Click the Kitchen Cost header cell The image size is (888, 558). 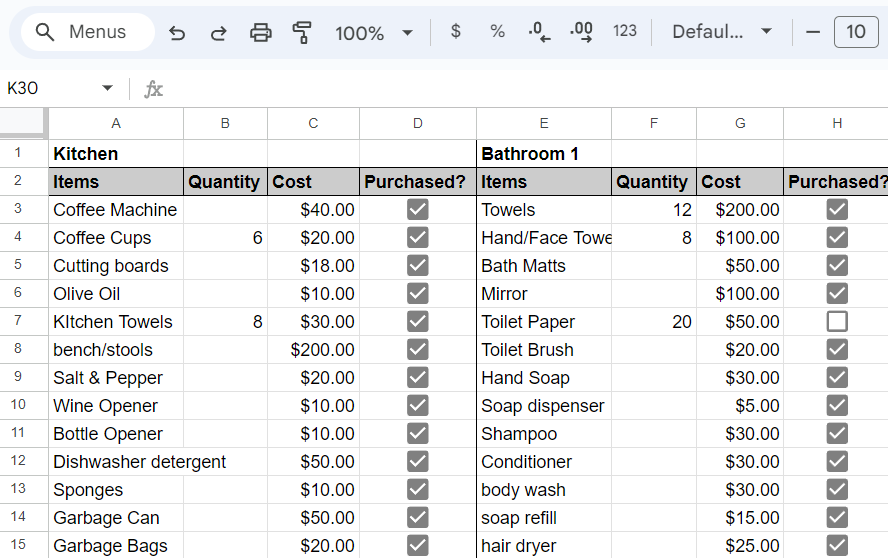(x=313, y=182)
